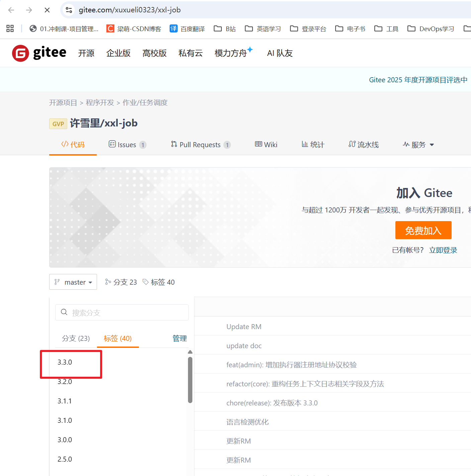Viewport: 471px width, 476px height.
Task: Expand the 服务 dropdown
Action: pyautogui.click(x=418, y=145)
